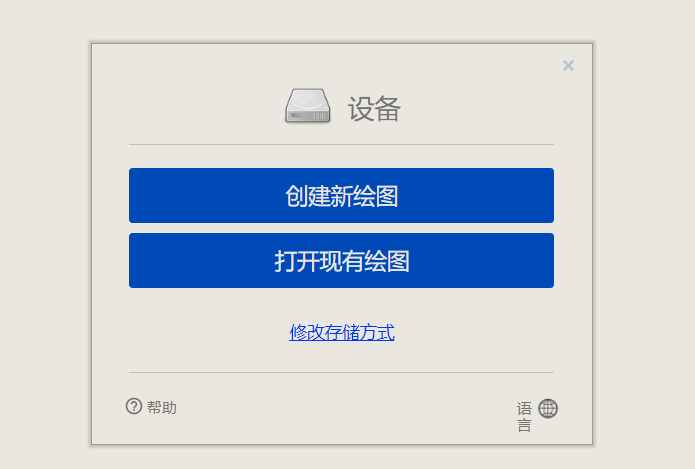Image resolution: width=695 pixels, height=469 pixels.
Task: Expand the language menu beside the globe
Action: tap(524, 417)
